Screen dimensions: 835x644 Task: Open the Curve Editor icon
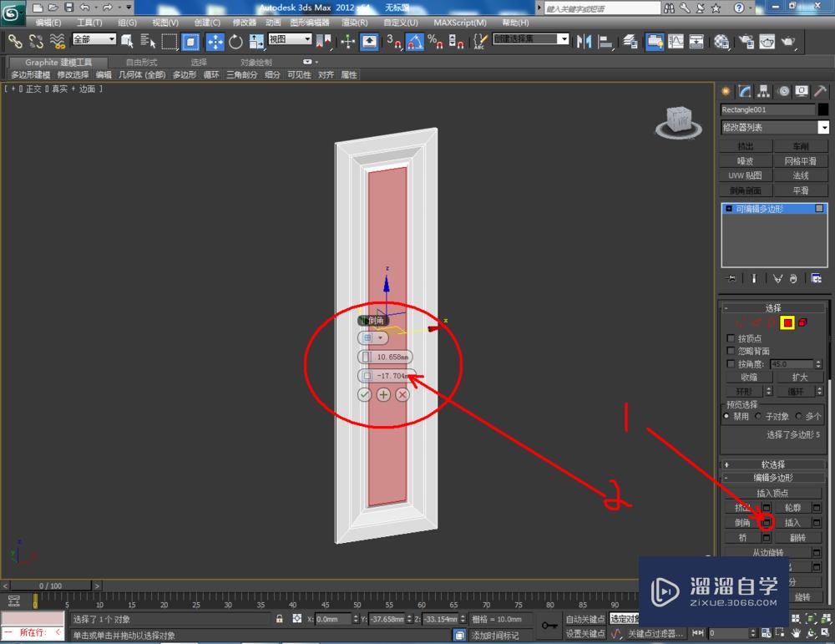(x=676, y=41)
